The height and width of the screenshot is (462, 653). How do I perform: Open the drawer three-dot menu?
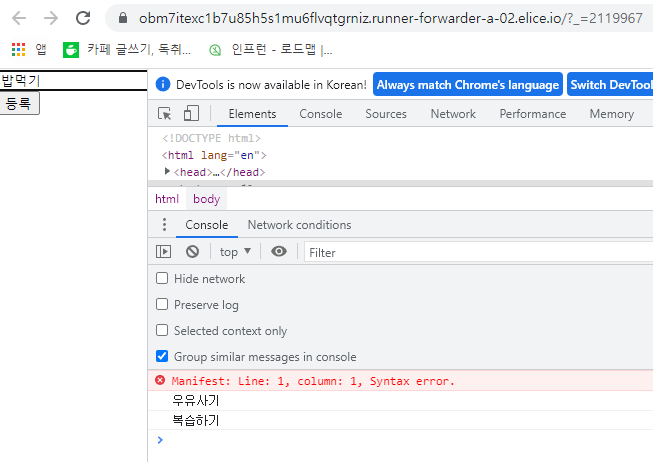164,225
